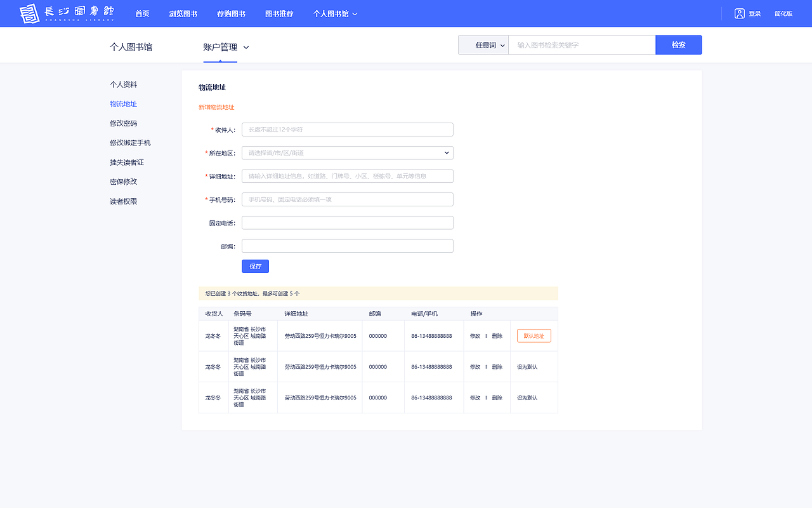Open 密保修改 in sidebar
Screen dimensions: 812x508
(123, 182)
